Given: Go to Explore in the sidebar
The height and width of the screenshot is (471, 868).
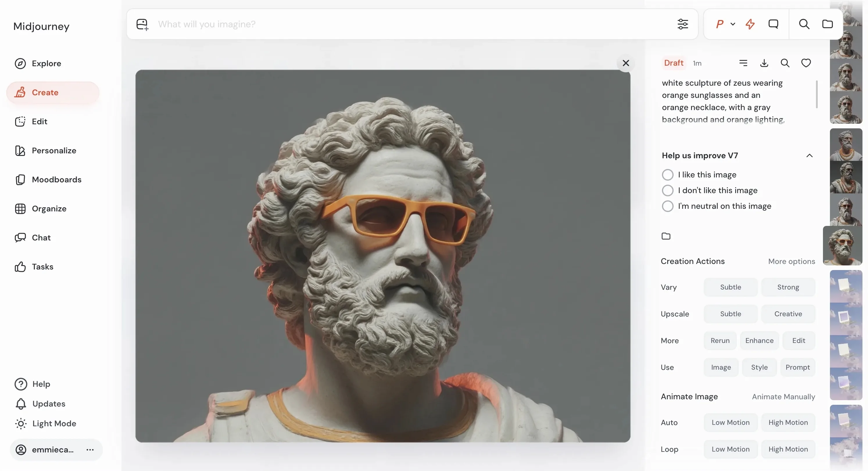Looking at the screenshot, I should 46,63.
